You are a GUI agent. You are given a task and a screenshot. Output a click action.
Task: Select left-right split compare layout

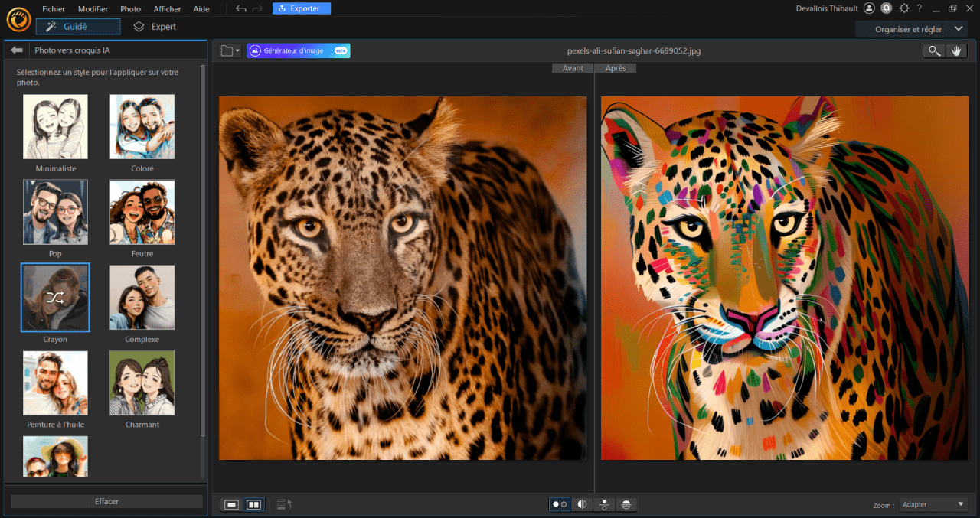point(582,504)
